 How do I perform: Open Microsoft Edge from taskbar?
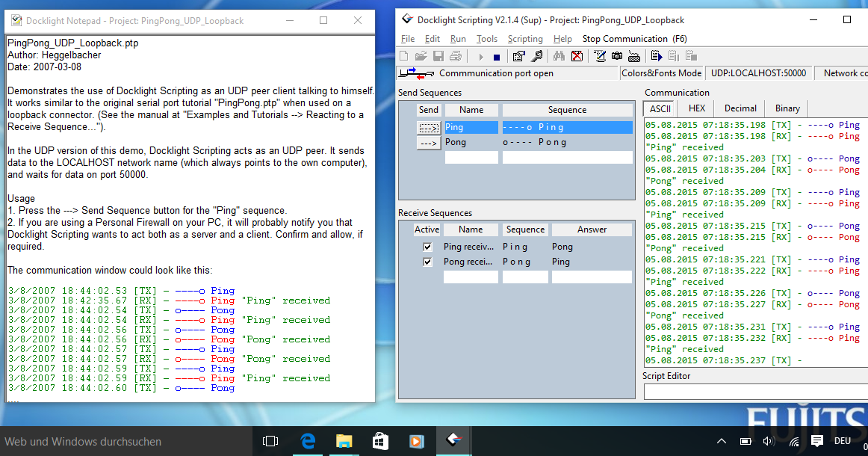308,441
